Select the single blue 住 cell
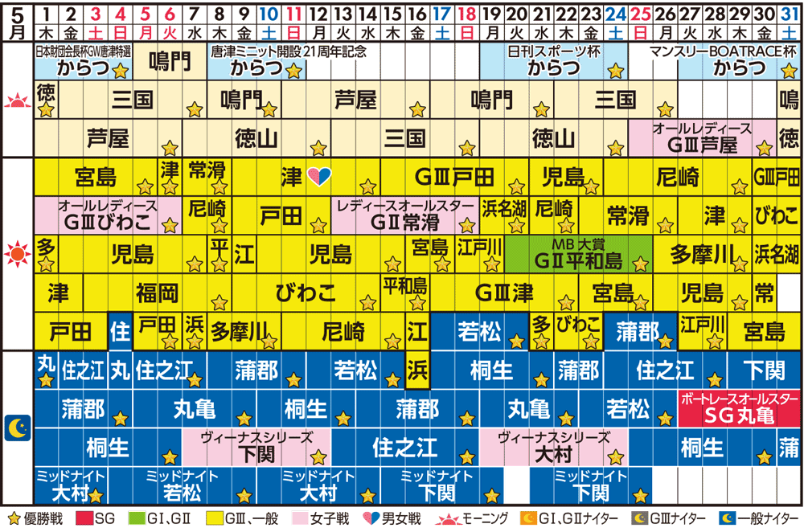The height and width of the screenshot is (532, 804). tap(121, 331)
